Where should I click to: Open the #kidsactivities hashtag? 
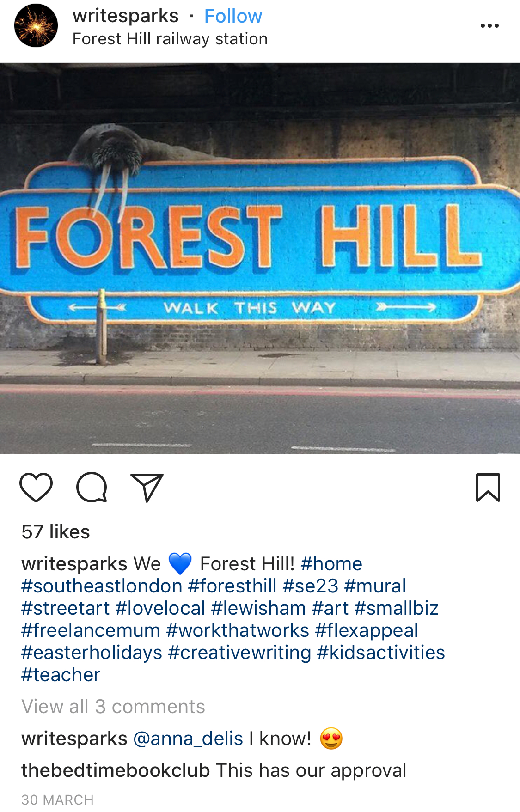point(381,653)
